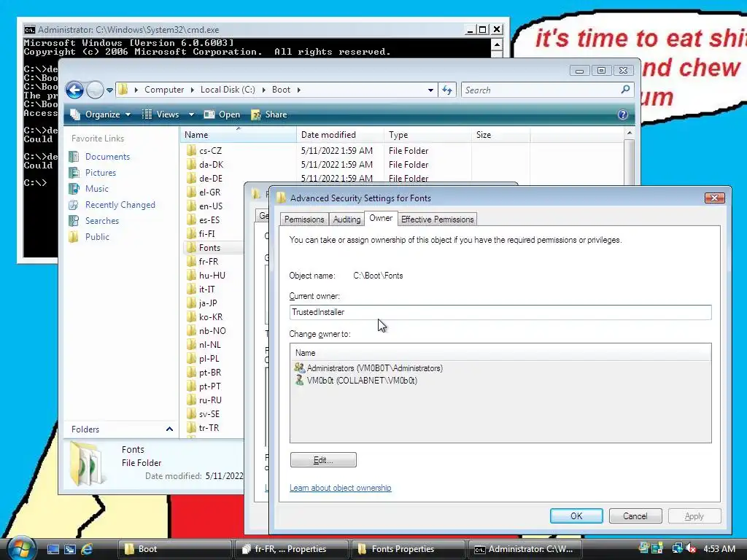Viewport: 747px width, 560px height.
Task: Select the en-US folder icon
Action: coord(191,206)
